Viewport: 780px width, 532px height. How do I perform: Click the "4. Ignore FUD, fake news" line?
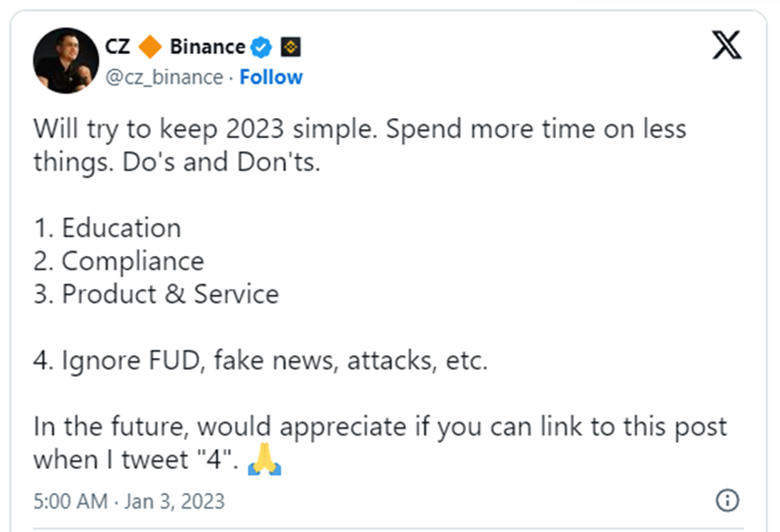(x=260, y=361)
